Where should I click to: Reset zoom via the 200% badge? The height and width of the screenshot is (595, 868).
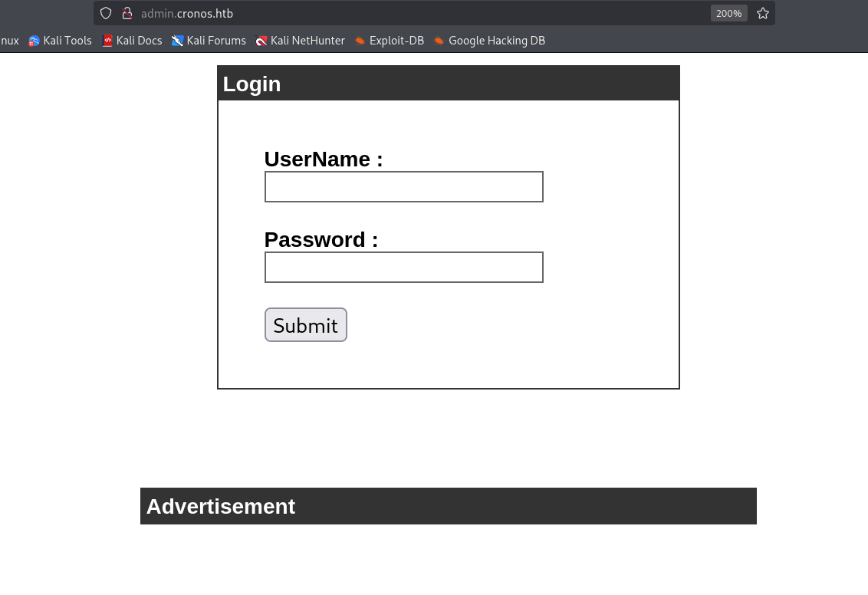tap(728, 13)
